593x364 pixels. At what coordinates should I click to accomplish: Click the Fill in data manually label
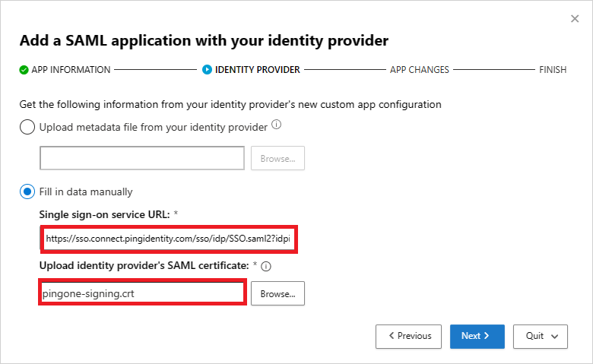86,191
